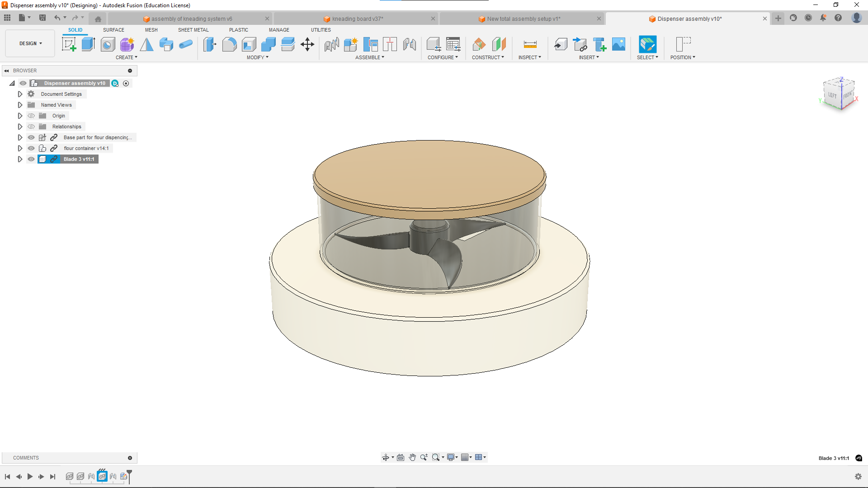Click the Measure tool under Inspect
Viewport: 868px width, 488px height.
(530, 44)
